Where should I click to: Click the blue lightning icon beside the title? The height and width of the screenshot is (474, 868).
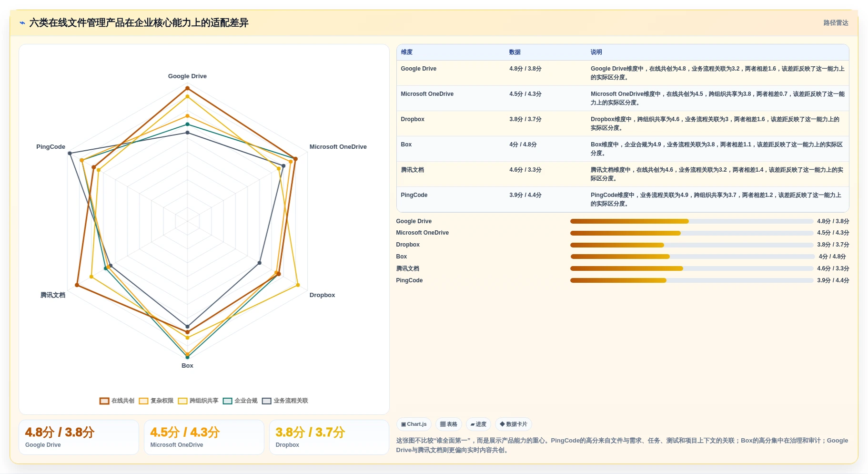22,22
